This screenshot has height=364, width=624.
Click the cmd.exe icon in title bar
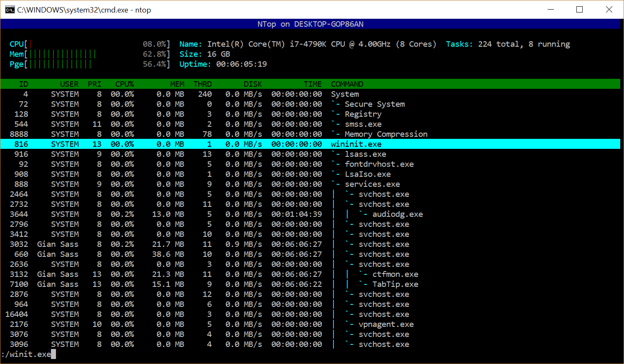10,10
